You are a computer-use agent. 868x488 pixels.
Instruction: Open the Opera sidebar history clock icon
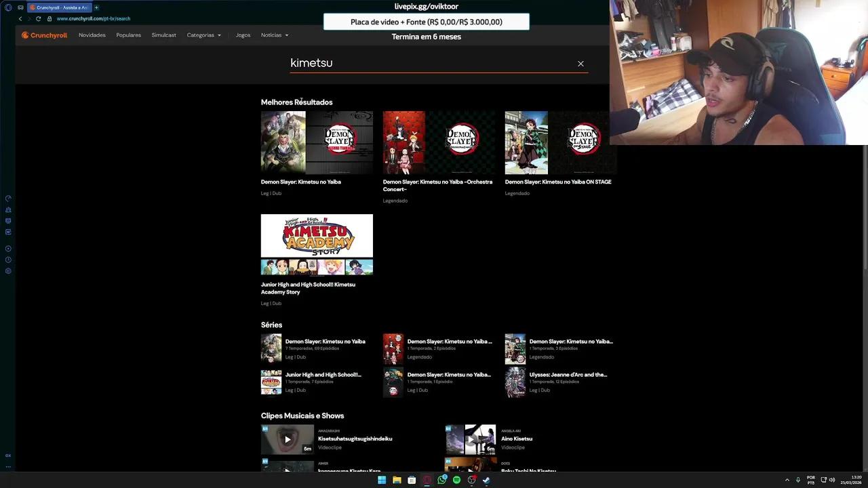coord(8,260)
